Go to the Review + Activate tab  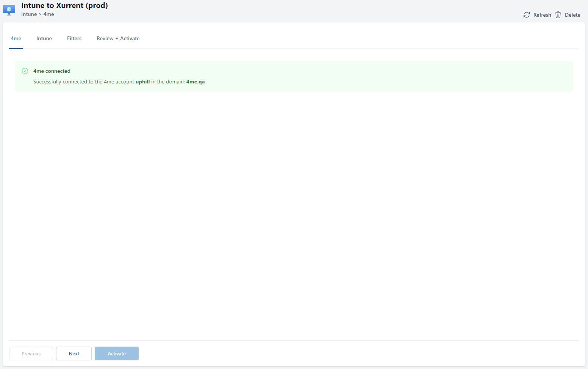tap(118, 39)
